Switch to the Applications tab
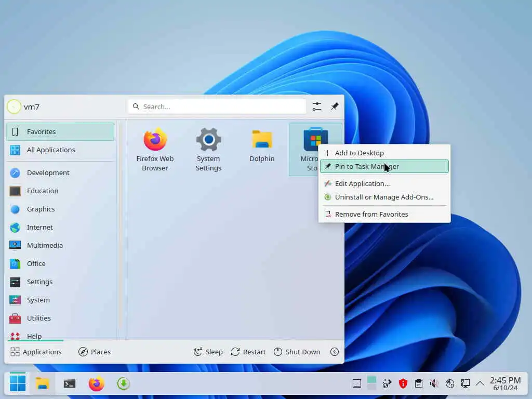 (36, 352)
